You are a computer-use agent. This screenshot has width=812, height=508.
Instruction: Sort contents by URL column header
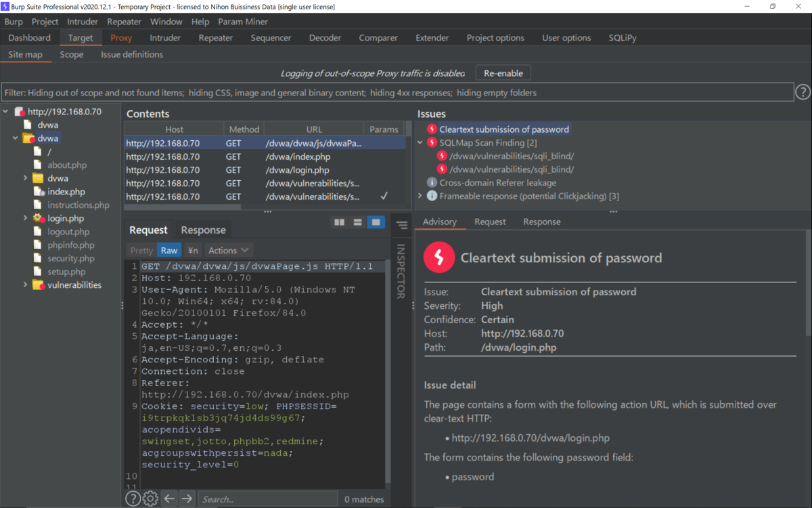[314, 129]
